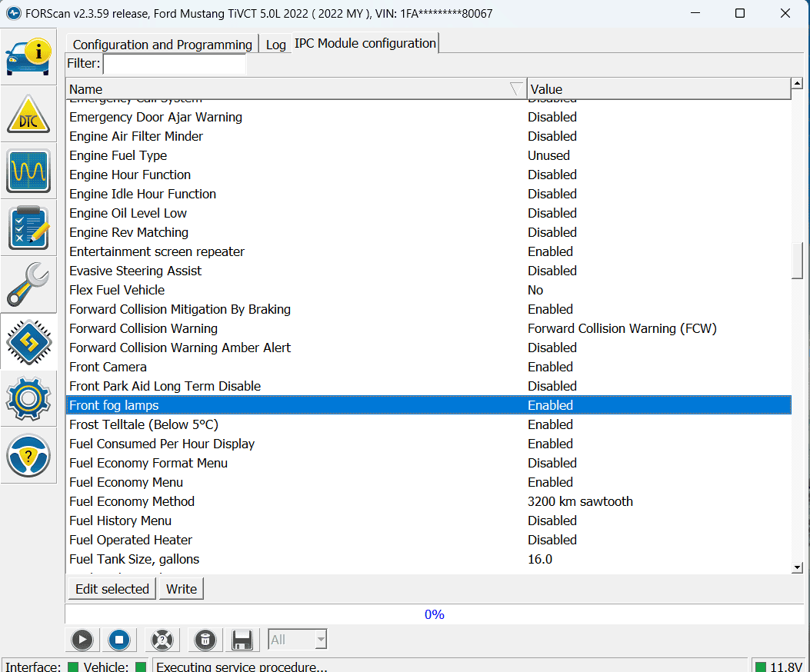Select the Evasive Steering Assist row
The image size is (810, 672).
click(428, 271)
